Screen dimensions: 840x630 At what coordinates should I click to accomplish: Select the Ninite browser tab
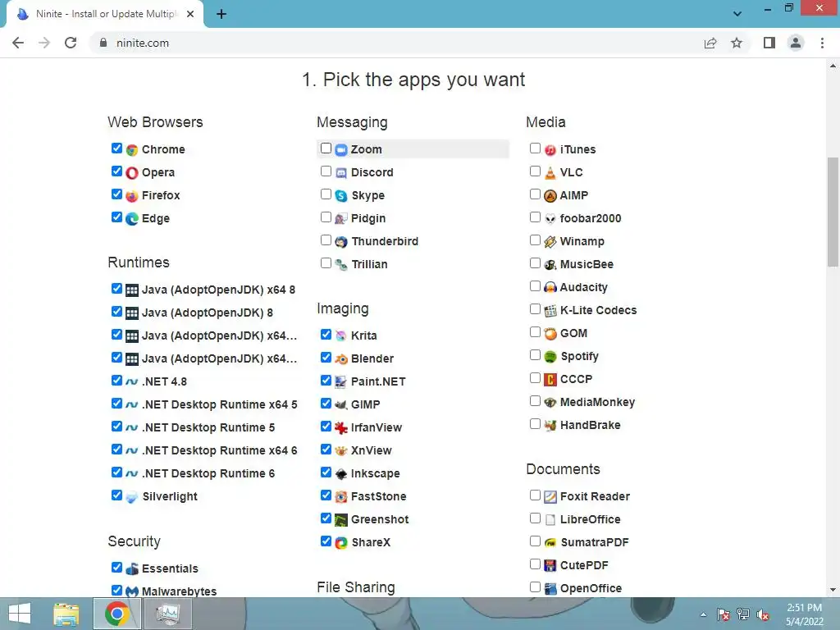click(x=105, y=14)
